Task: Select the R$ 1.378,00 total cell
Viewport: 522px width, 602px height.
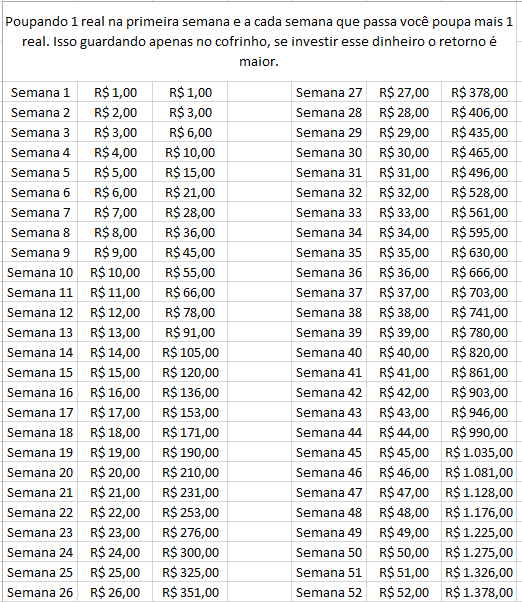Action: pos(479,592)
